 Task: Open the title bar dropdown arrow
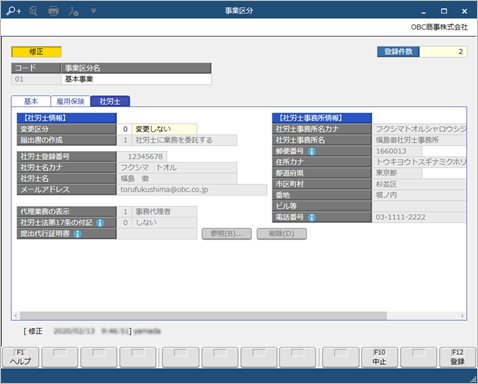click(93, 11)
